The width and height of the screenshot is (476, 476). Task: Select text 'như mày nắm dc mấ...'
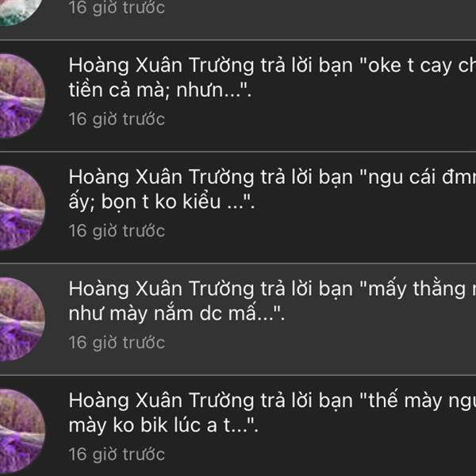click(177, 313)
